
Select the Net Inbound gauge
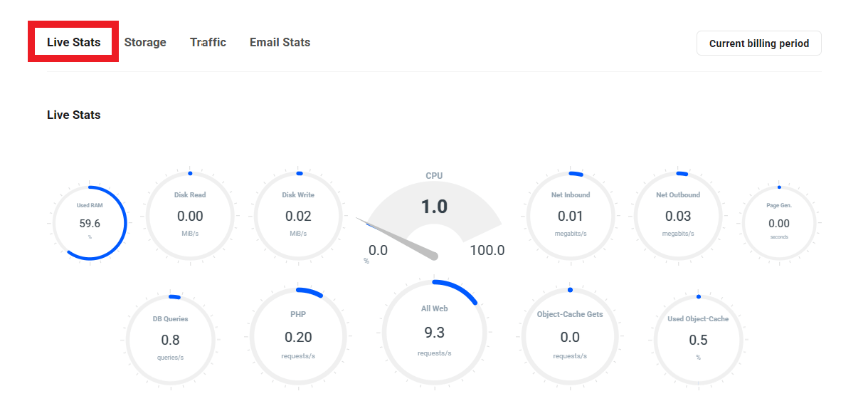(571, 215)
